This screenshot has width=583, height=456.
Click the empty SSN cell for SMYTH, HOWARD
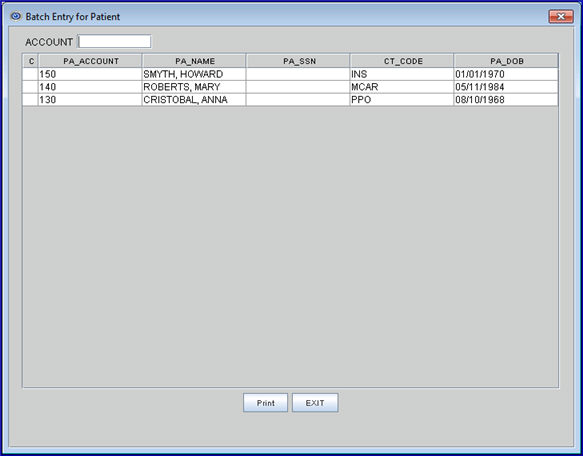pyautogui.click(x=298, y=74)
